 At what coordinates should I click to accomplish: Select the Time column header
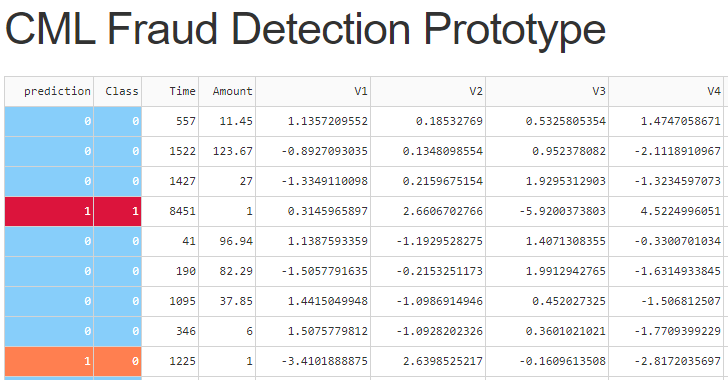[x=170, y=92]
